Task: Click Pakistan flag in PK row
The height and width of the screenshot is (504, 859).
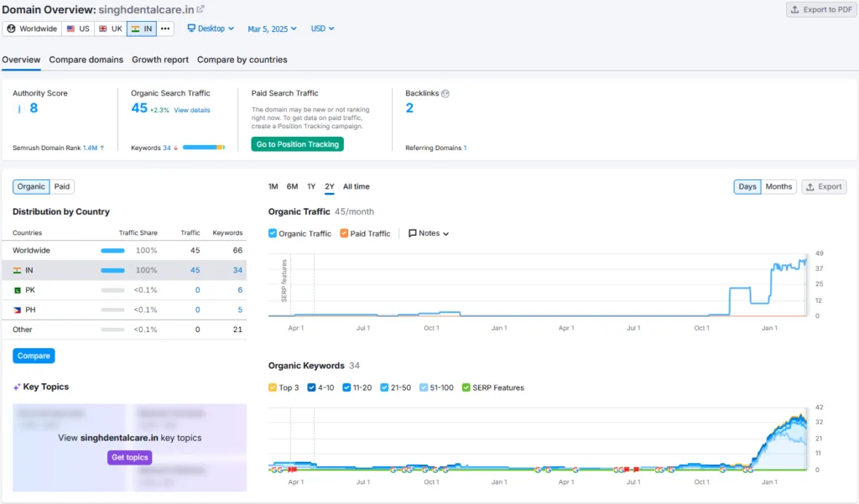Action: [x=18, y=290]
